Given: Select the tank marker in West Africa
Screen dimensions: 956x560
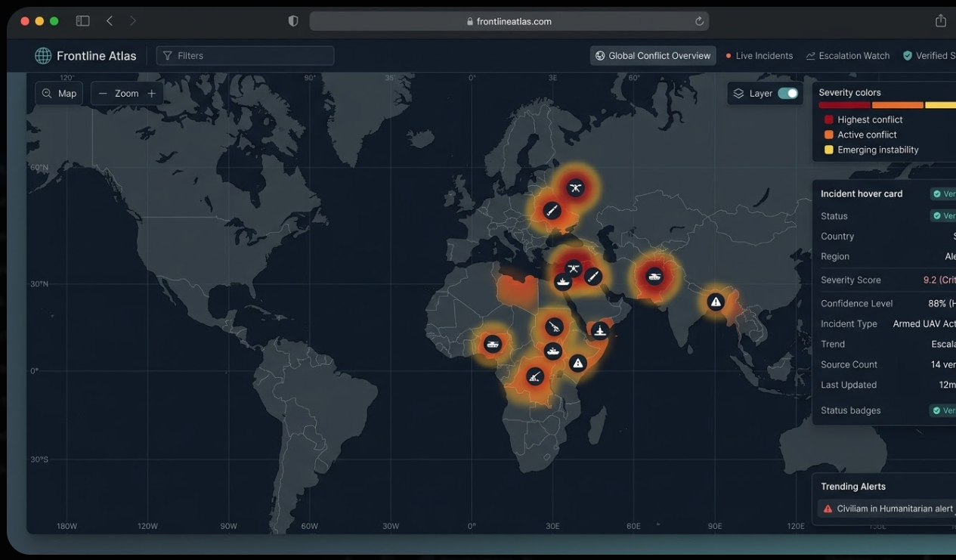Looking at the screenshot, I should coord(493,345).
